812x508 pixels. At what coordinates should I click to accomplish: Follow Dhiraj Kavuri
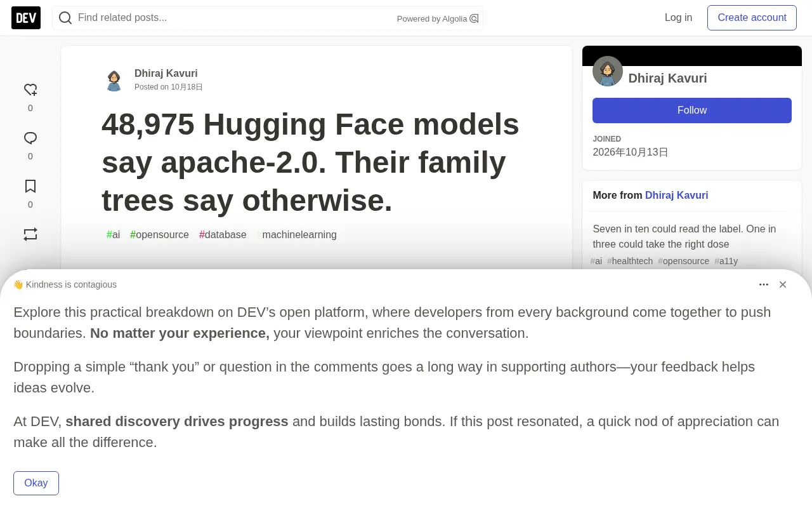(692, 110)
